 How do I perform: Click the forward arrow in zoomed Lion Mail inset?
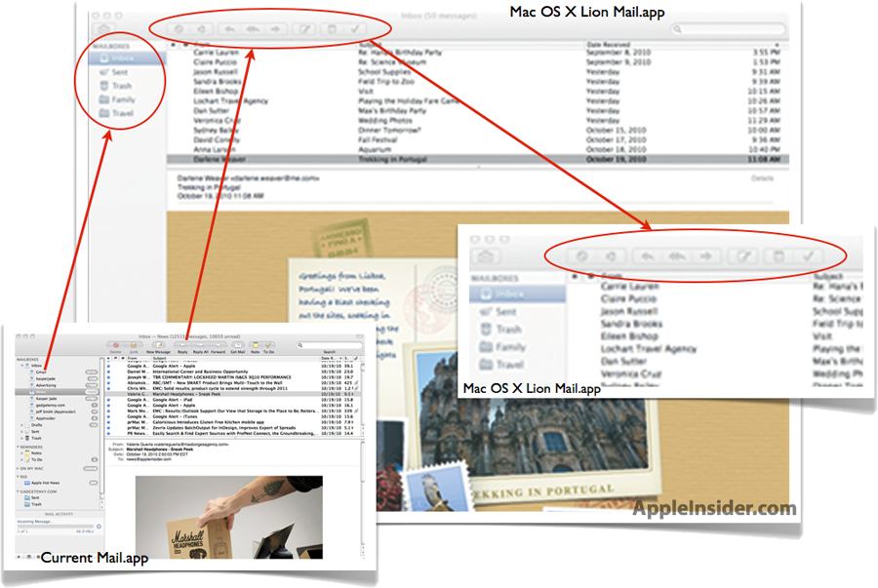[706, 256]
